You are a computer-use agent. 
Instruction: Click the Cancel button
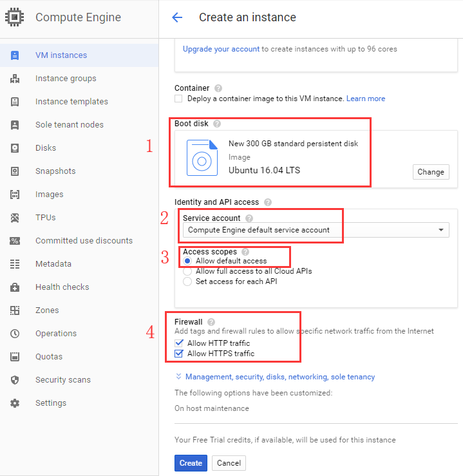[229, 463]
